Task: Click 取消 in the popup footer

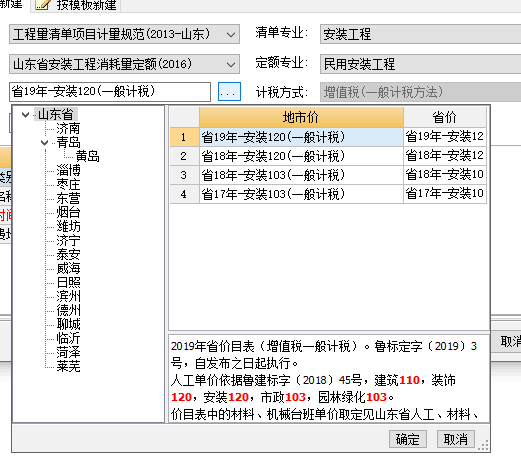Action: [455, 439]
